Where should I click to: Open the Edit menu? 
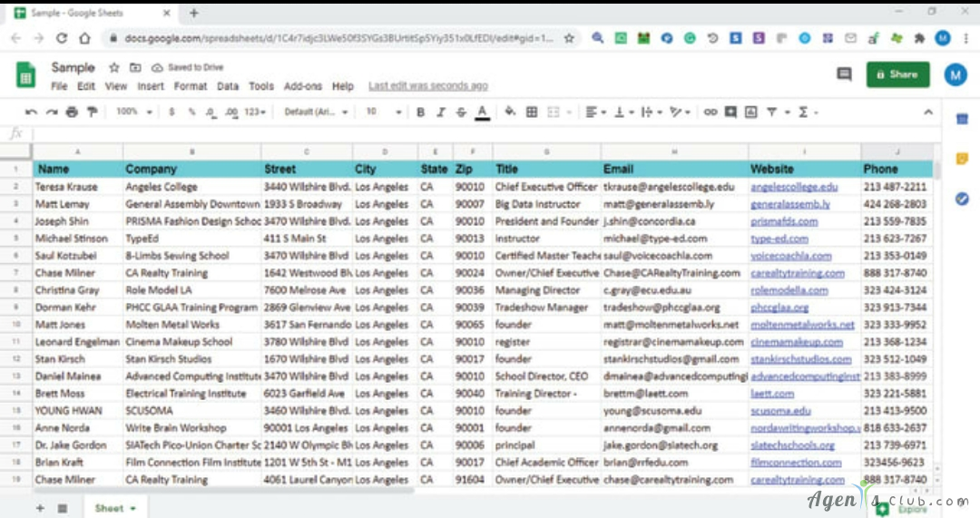pos(85,86)
